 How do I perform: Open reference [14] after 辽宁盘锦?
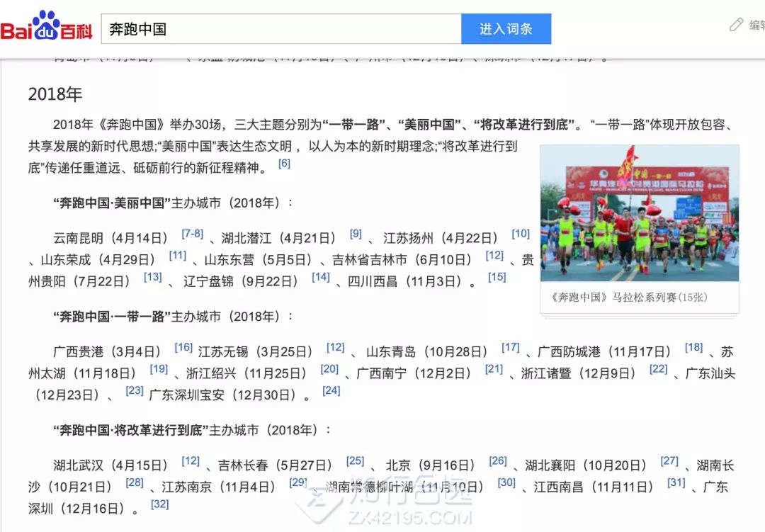(x=321, y=277)
